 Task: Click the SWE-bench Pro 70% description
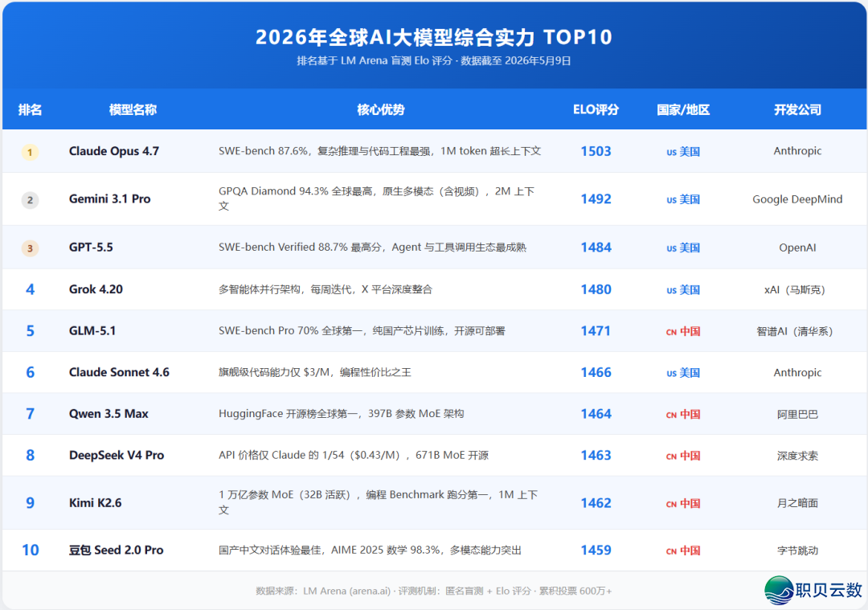click(x=362, y=331)
